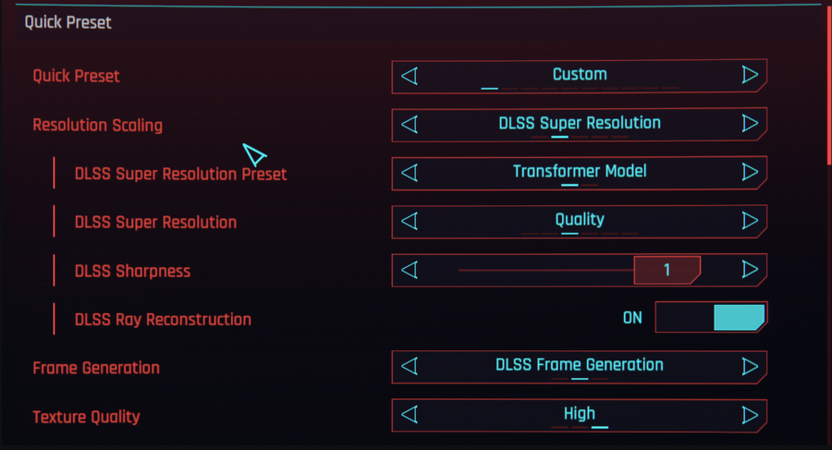Open the Quick Preset Custom selector
The width and height of the screenshot is (832, 450).
579,75
